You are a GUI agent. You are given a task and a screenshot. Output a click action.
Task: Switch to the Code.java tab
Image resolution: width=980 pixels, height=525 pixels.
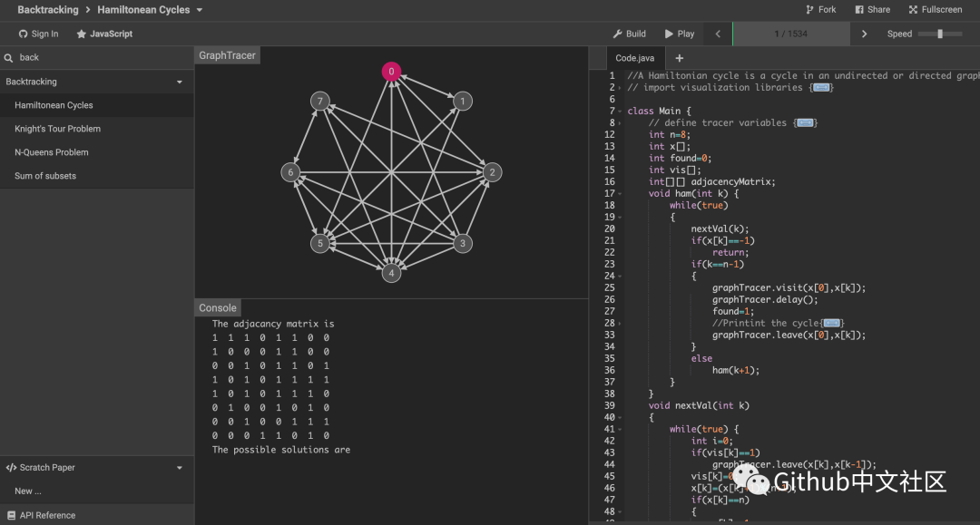pyautogui.click(x=633, y=56)
